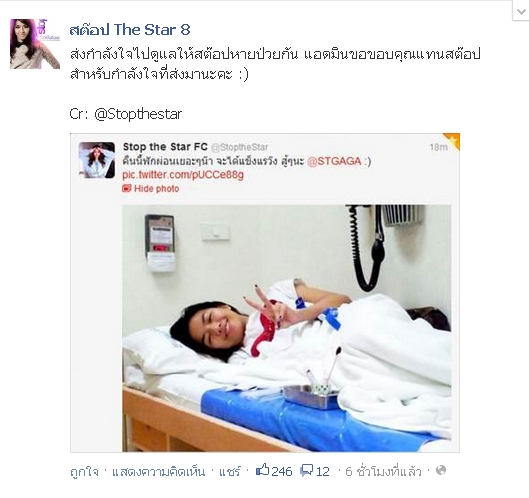Click the Stop the Star FC name
This screenshot has height=498, width=529.
point(165,147)
